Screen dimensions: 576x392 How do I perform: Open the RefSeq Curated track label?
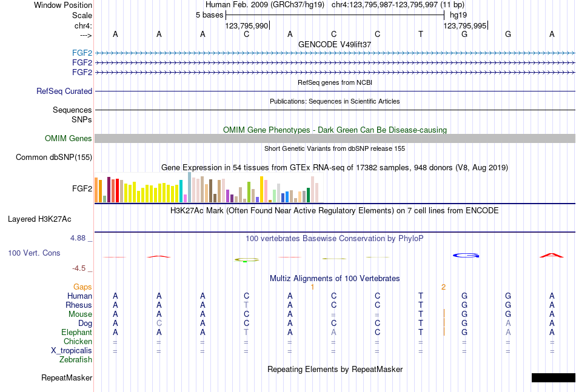pos(64,91)
